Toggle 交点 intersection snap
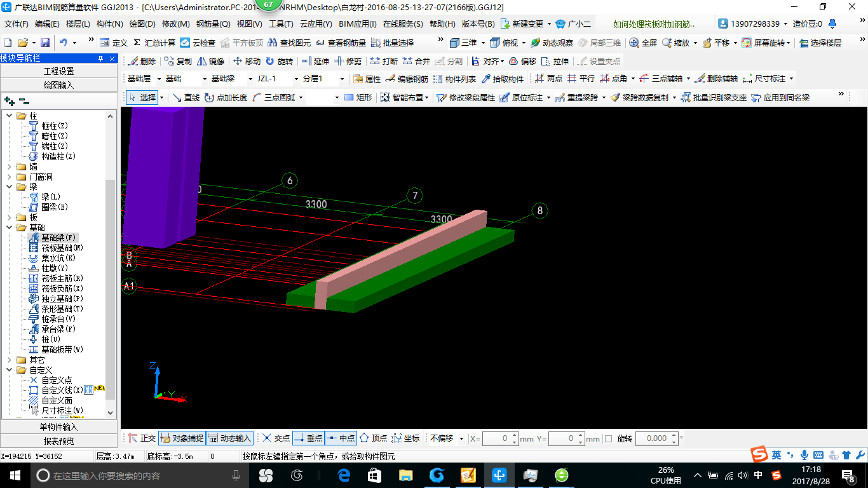Viewport: 868px width, 488px height. click(x=276, y=438)
